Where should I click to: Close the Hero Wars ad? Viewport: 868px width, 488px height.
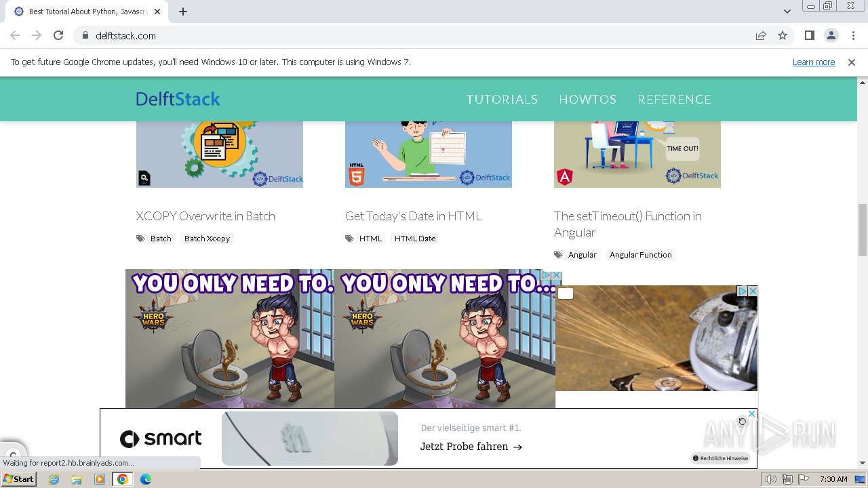coord(557,275)
